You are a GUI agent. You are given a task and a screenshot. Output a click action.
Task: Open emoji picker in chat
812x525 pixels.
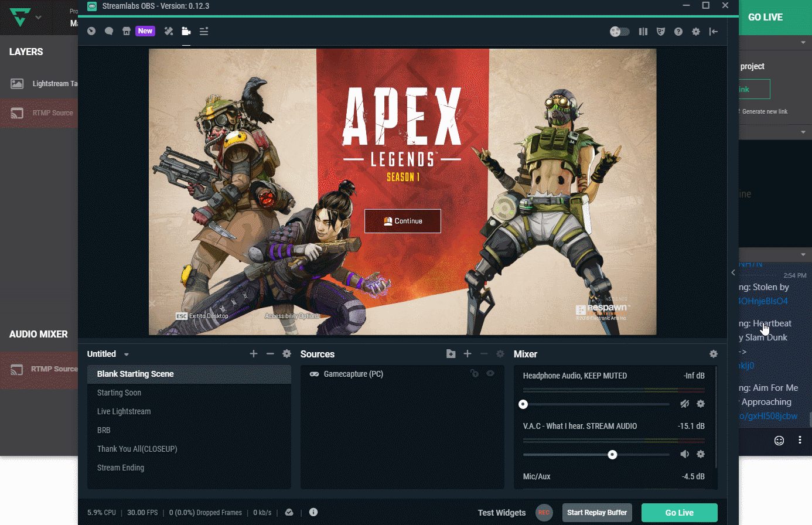point(779,441)
